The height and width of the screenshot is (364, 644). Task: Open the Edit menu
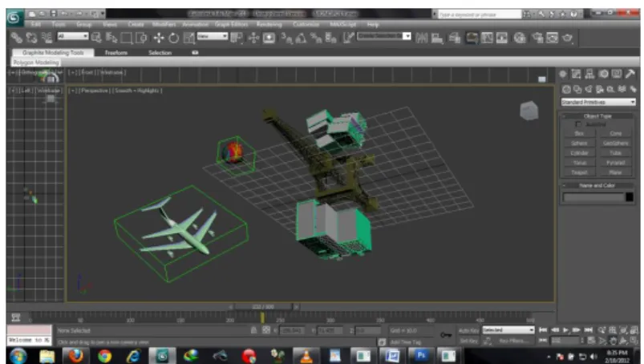(x=36, y=24)
